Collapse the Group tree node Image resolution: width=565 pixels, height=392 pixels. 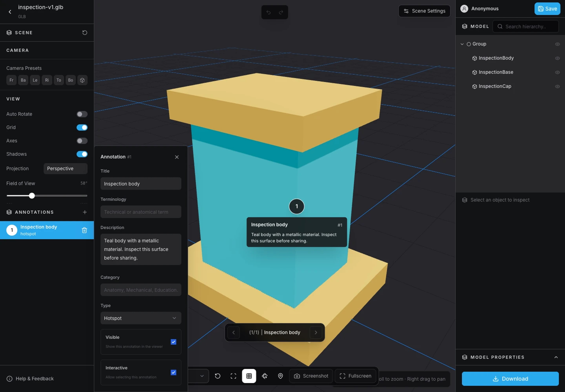(x=462, y=44)
